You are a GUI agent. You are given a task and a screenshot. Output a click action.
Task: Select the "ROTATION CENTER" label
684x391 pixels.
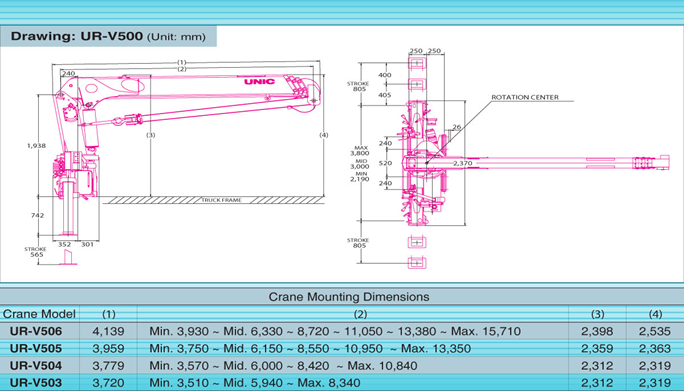(x=525, y=97)
